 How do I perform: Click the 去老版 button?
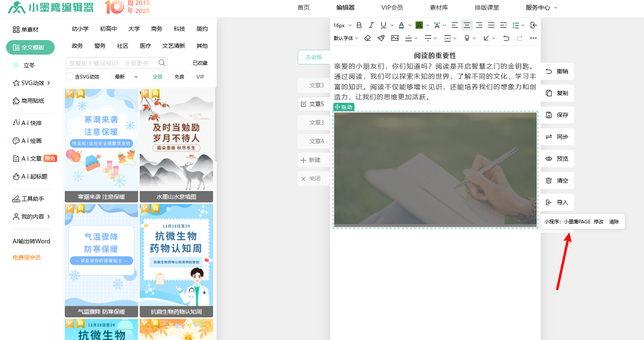[314, 57]
